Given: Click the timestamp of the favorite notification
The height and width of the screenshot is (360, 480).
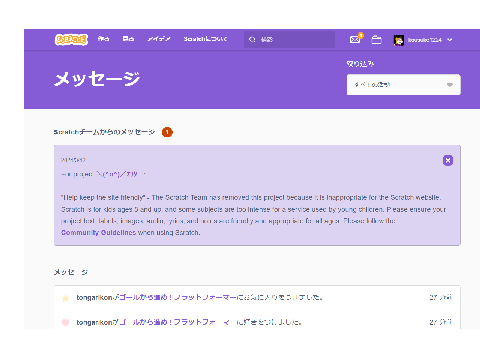Looking at the screenshot, I should pyautogui.click(x=441, y=297).
